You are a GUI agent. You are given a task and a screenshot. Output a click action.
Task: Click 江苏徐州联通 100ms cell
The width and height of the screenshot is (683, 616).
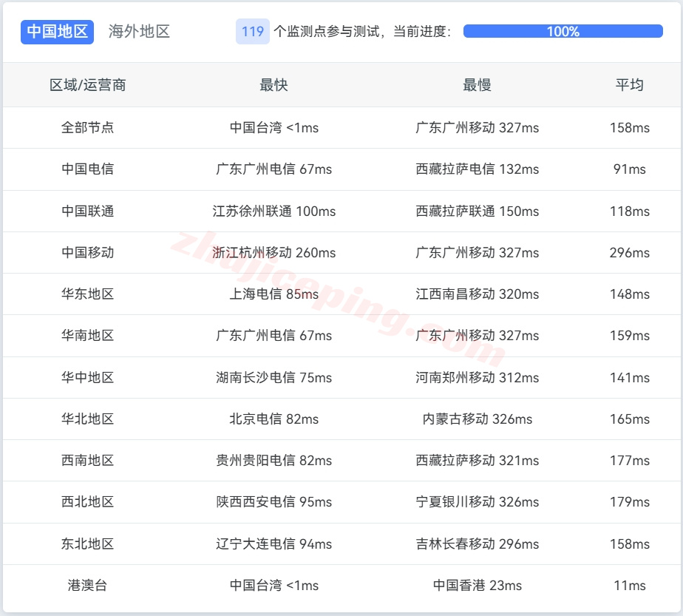[274, 211]
